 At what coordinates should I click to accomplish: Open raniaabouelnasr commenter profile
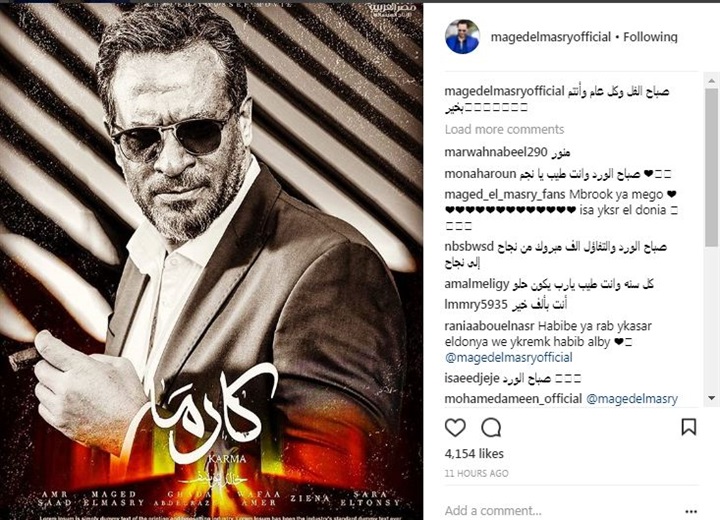click(489, 326)
